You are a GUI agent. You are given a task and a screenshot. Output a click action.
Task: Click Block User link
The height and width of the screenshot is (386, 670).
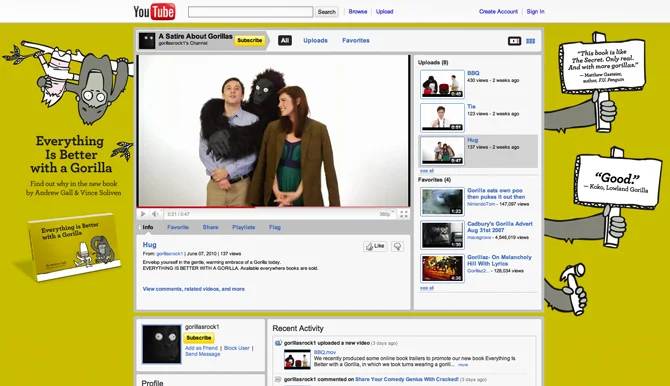click(x=237, y=348)
